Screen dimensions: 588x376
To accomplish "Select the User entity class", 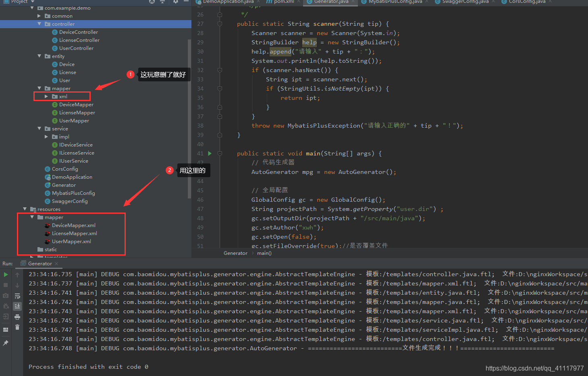I will click(x=64, y=81).
